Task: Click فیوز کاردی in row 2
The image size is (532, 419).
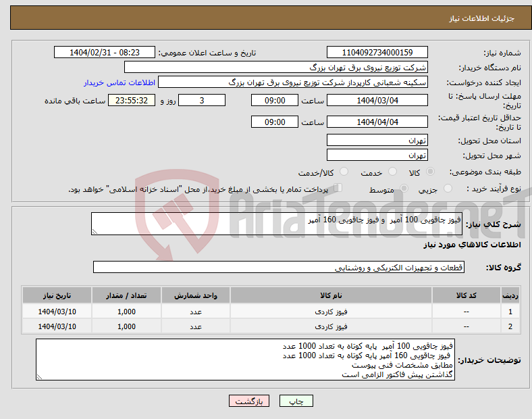Action: pyautogui.click(x=331, y=326)
